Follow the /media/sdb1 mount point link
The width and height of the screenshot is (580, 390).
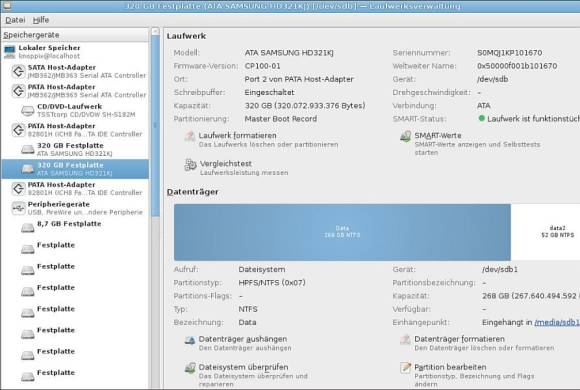click(557, 323)
